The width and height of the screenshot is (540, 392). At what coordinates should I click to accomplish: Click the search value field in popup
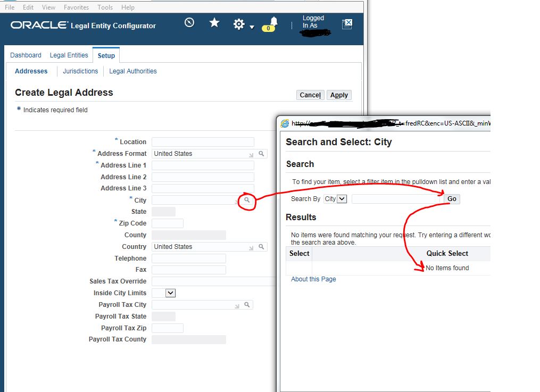tap(396, 199)
